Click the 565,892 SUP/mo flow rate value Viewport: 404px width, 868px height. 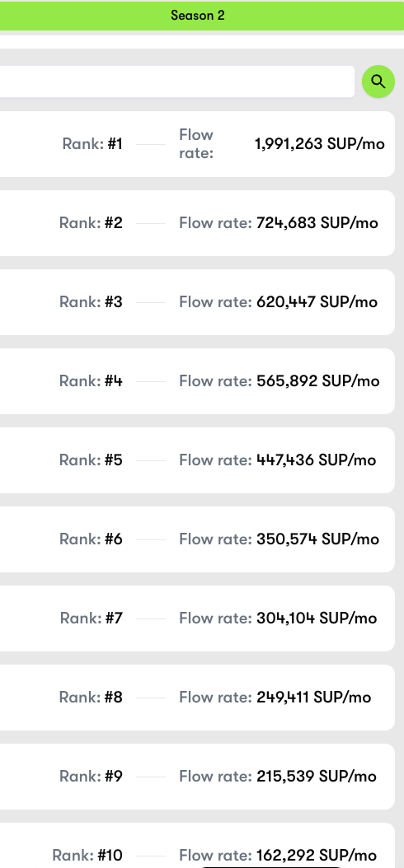click(x=318, y=380)
